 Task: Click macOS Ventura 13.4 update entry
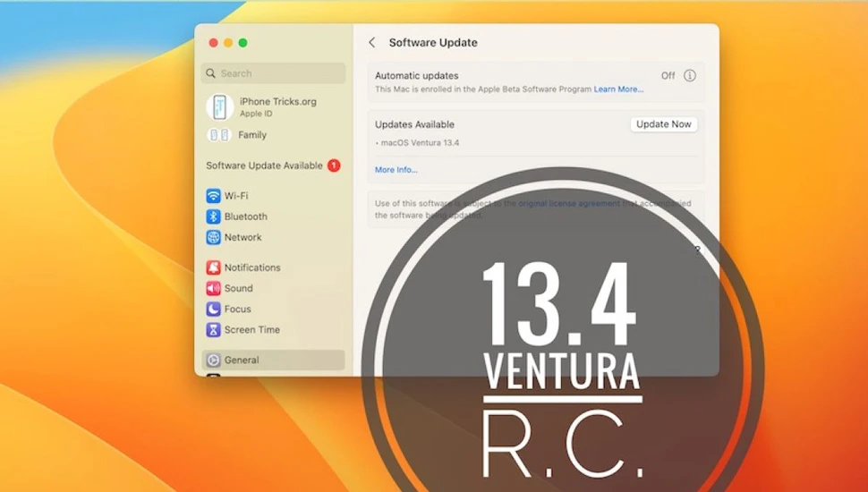[421, 143]
